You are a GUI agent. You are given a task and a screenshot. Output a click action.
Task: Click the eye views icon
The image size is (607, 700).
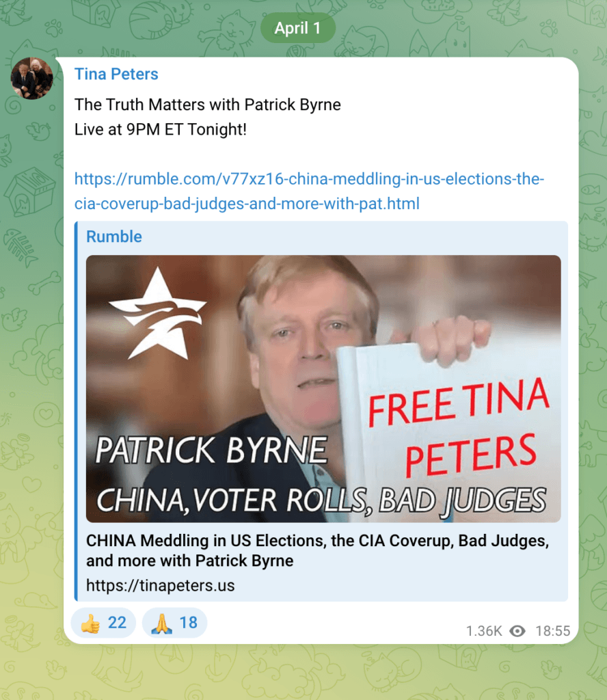pos(517,631)
